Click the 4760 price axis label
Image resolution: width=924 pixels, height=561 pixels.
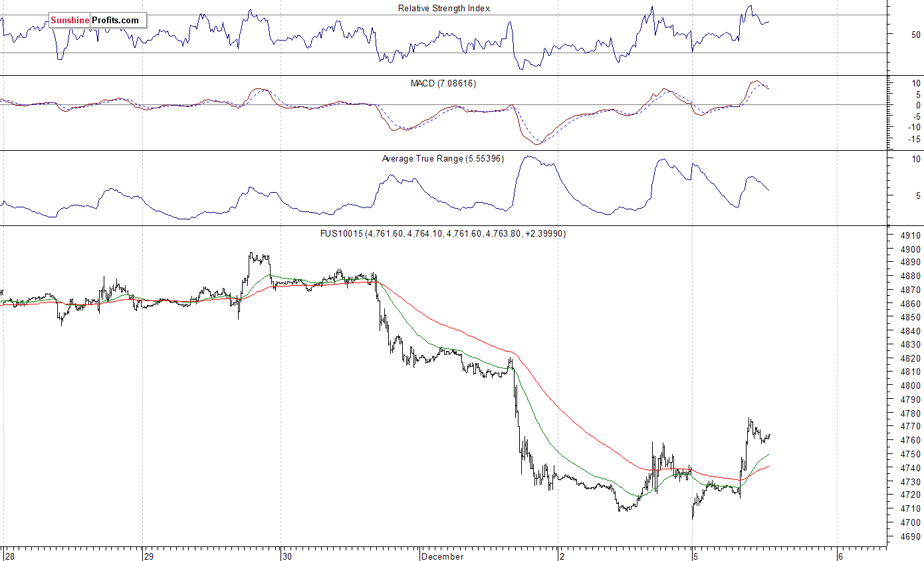(911, 441)
